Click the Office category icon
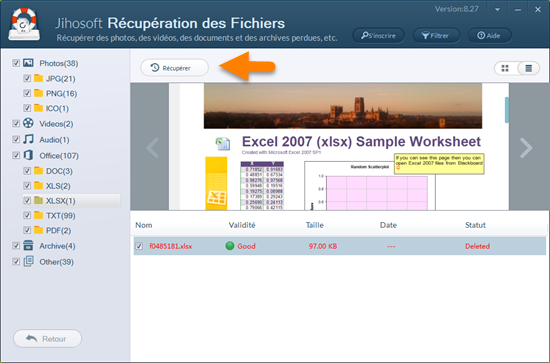Image resolution: width=550 pixels, height=363 pixels. point(28,155)
